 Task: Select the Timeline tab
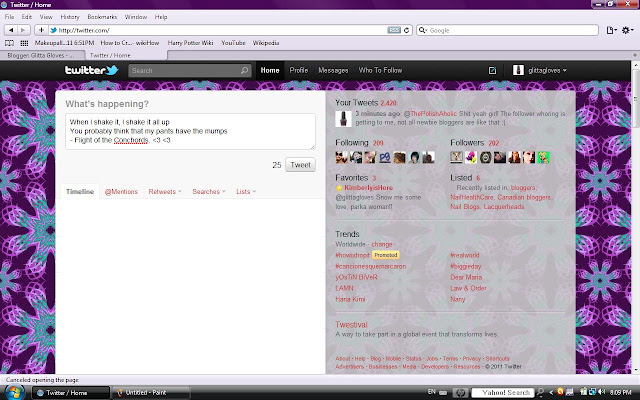[80, 191]
